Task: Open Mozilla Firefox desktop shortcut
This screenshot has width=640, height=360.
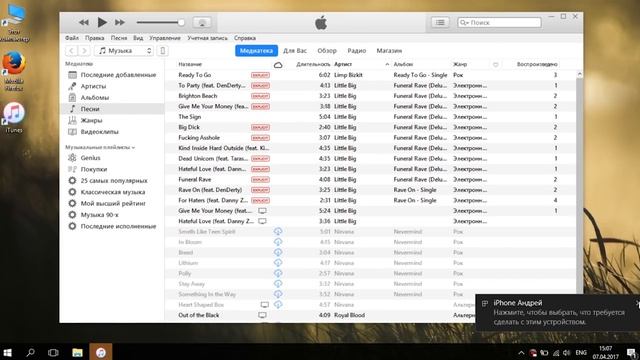Action: (x=14, y=70)
